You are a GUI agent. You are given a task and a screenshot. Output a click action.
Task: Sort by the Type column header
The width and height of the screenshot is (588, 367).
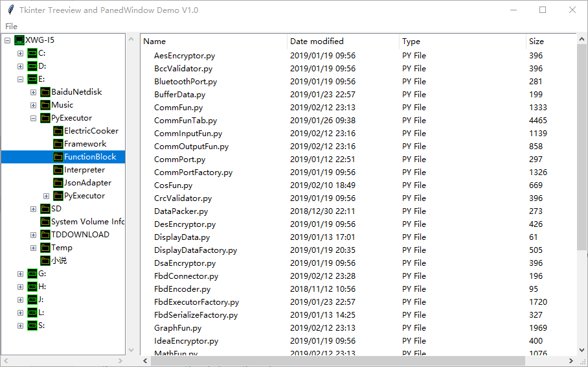pyautogui.click(x=463, y=41)
